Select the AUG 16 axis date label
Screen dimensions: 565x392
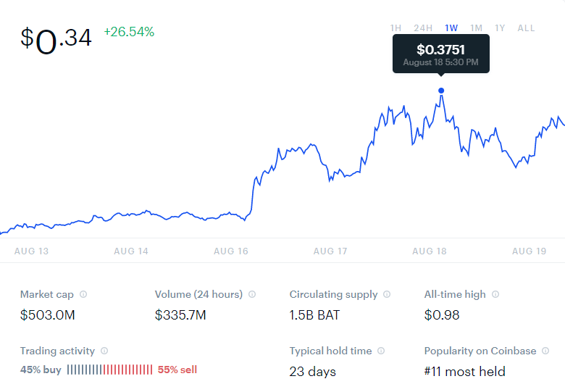[231, 251]
